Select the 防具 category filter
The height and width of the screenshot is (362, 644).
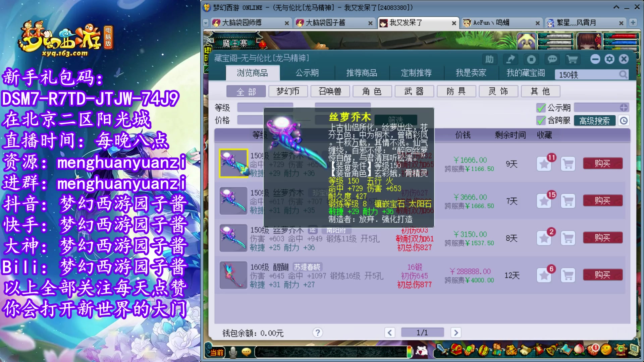pos(456,92)
